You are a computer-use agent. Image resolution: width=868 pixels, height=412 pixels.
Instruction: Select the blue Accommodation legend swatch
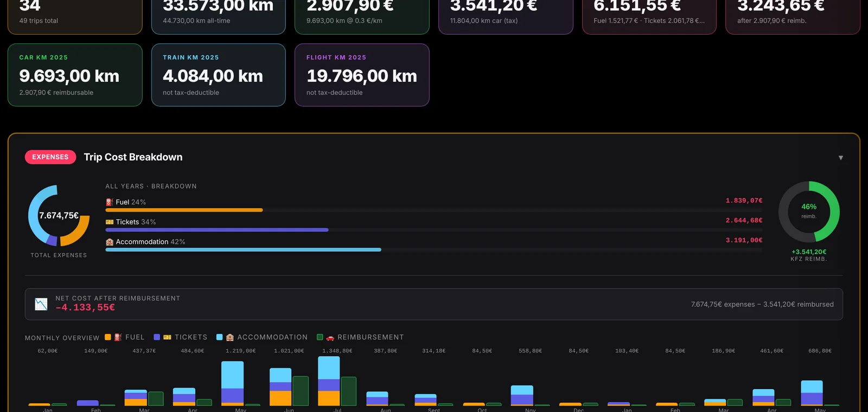(220, 337)
